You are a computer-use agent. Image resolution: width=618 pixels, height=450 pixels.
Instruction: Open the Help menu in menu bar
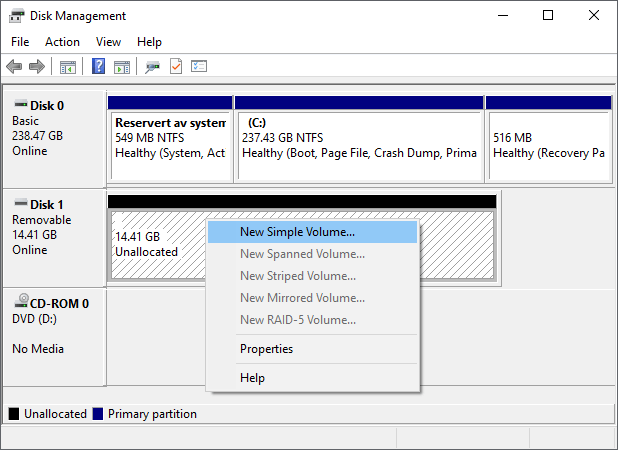pos(149,42)
